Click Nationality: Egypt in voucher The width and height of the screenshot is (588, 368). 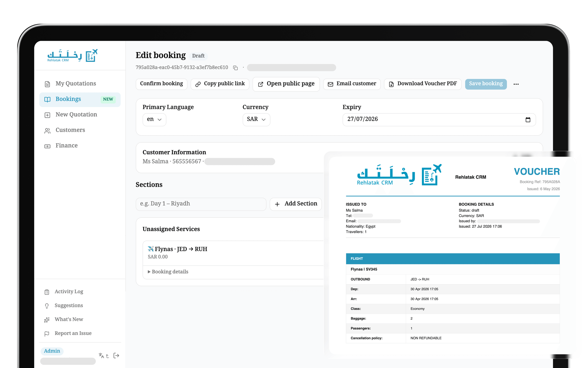361,227
